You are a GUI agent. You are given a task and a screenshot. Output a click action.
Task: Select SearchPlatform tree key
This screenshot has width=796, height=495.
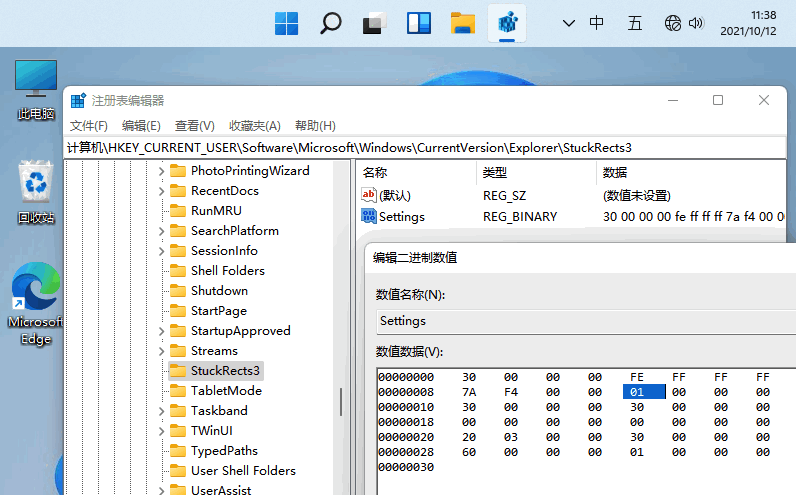pyautogui.click(x=235, y=230)
